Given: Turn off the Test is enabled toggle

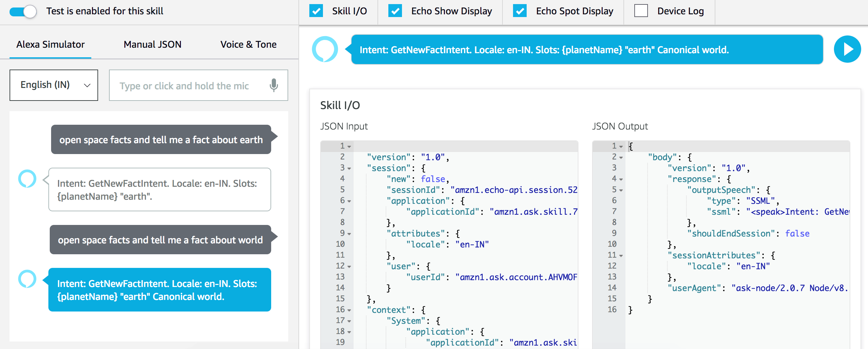Looking at the screenshot, I should [22, 11].
